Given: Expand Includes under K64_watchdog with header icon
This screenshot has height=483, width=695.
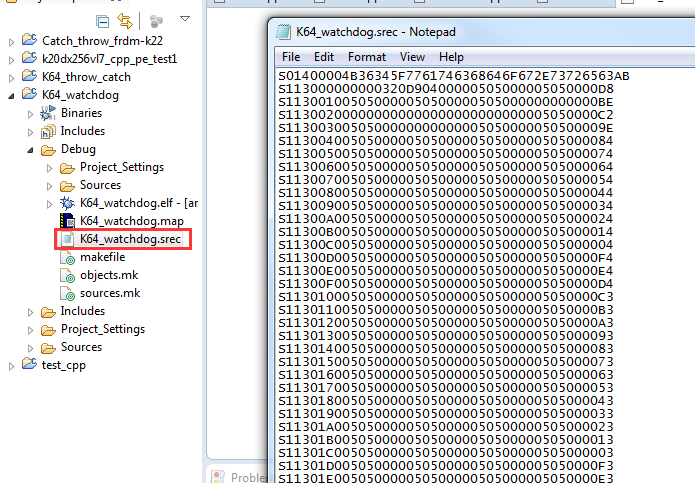Looking at the screenshot, I should pyautogui.click(x=30, y=132).
